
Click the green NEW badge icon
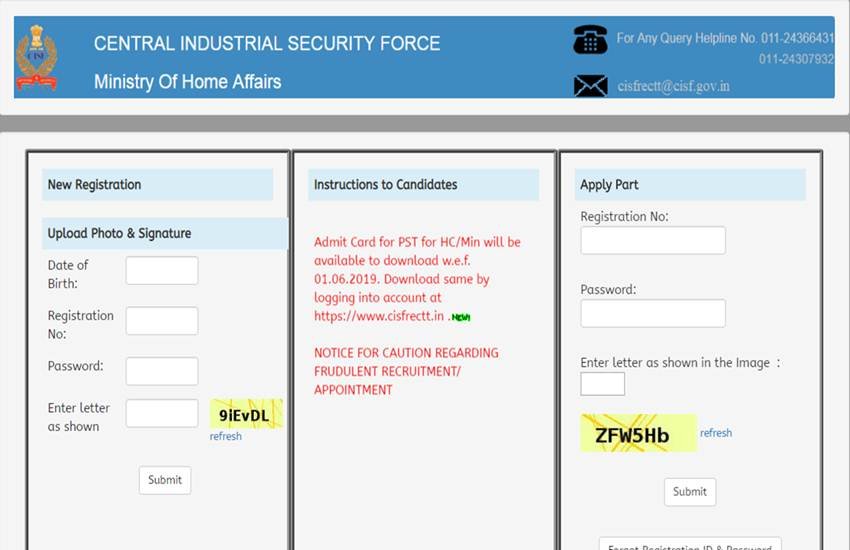460,317
